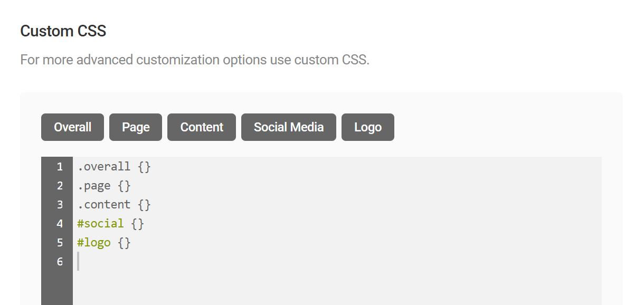Click the #logo selector on line 5
This screenshot has height=305, width=644.
94,242
